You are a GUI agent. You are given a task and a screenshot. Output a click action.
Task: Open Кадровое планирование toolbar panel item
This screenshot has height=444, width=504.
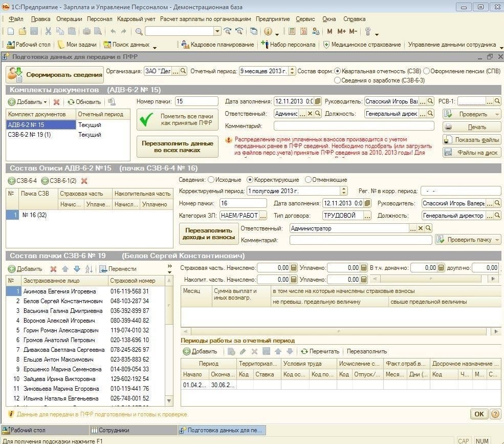point(217,45)
